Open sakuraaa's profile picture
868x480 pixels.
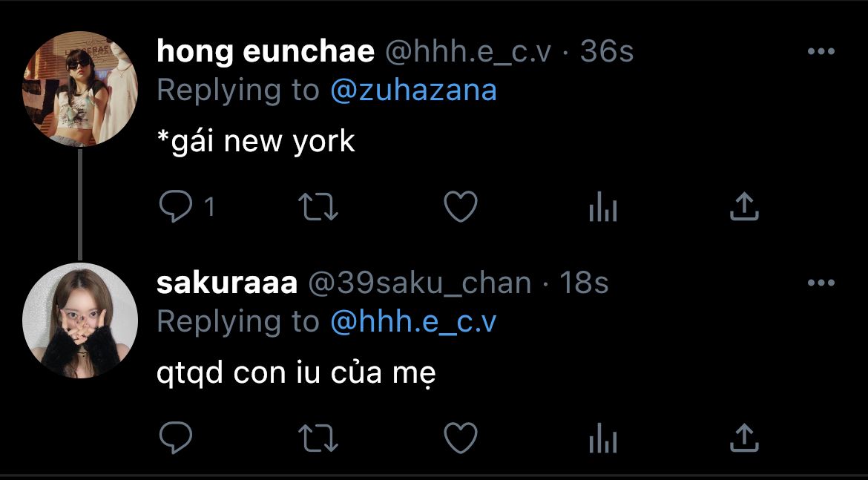click(x=80, y=320)
